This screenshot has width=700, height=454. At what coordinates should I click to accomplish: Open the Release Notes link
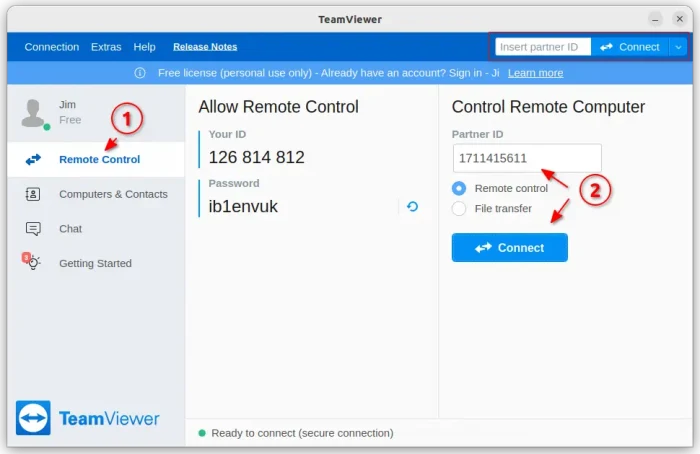click(204, 47)
